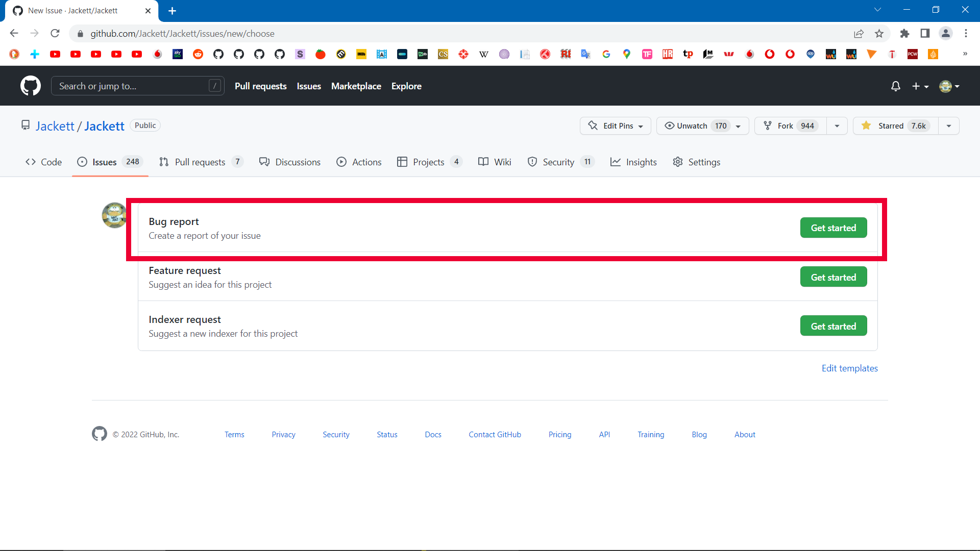Click the Edit templates link
This screenshot has height=551, width=980.
(x=849, y=368)
